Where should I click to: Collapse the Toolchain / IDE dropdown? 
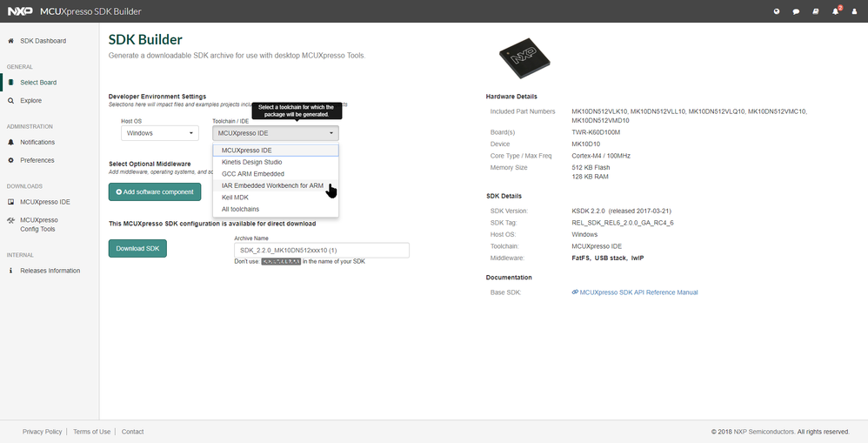tap(276, 133)
